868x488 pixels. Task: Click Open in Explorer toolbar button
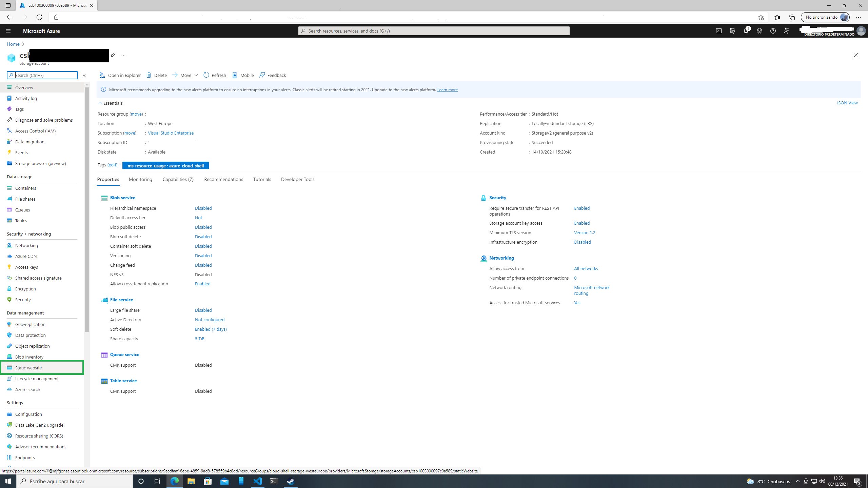[120, 75]
